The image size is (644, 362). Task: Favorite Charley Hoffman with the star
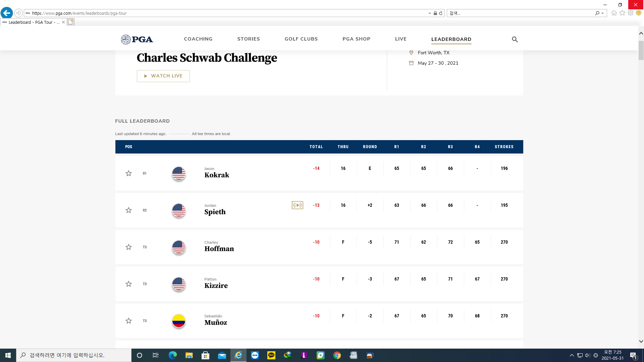coord(128,247)
